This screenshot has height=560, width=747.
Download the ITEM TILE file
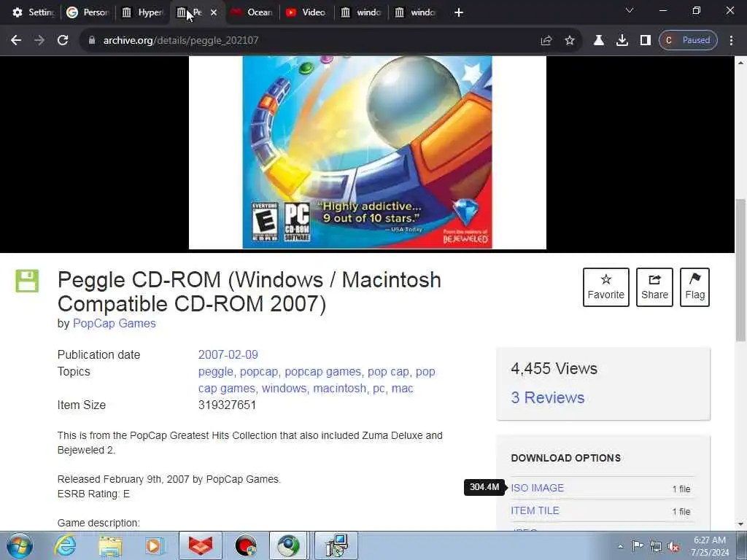(x=535, y=510)
